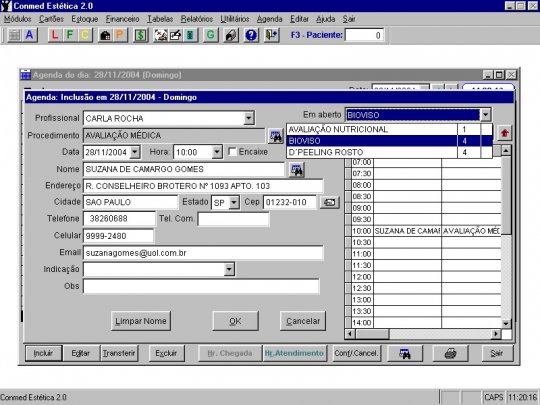Screen dimensions: 540x405
Task: Select BIOVISO in the dropdown list
Action: tap(389, 141)
